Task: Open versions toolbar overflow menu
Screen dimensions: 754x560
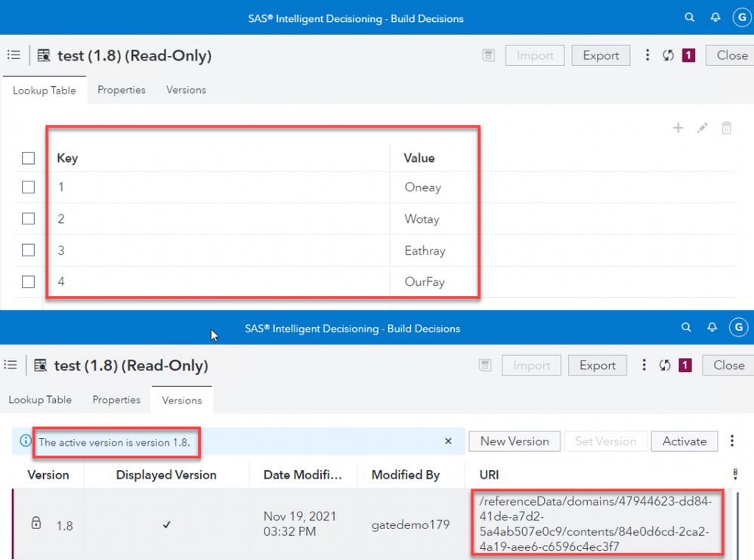Action: [732, 441]
